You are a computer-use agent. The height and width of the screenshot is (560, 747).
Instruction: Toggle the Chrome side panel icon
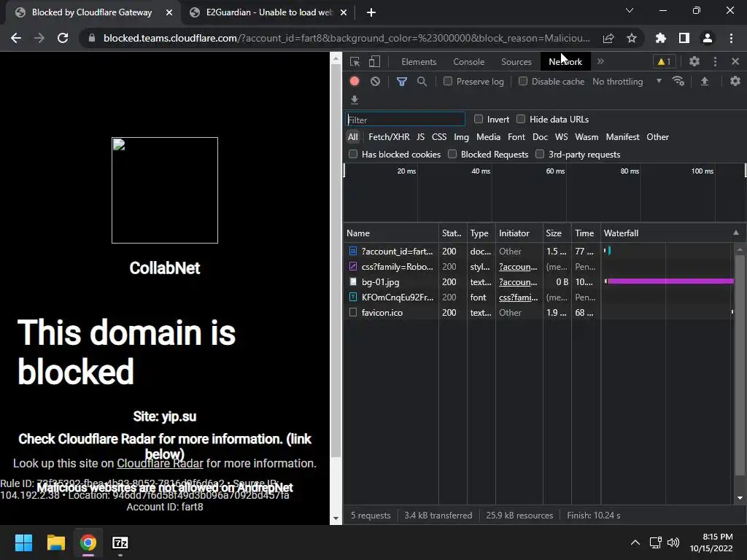684,38
